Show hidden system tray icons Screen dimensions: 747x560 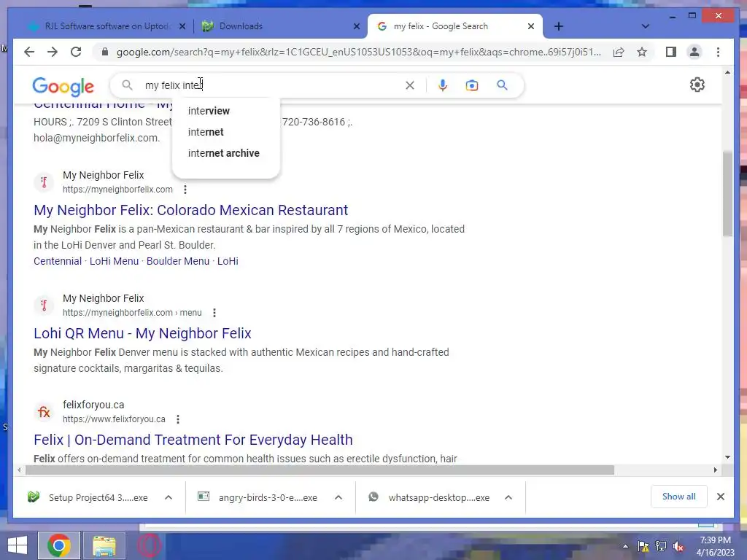coord(625,546)
